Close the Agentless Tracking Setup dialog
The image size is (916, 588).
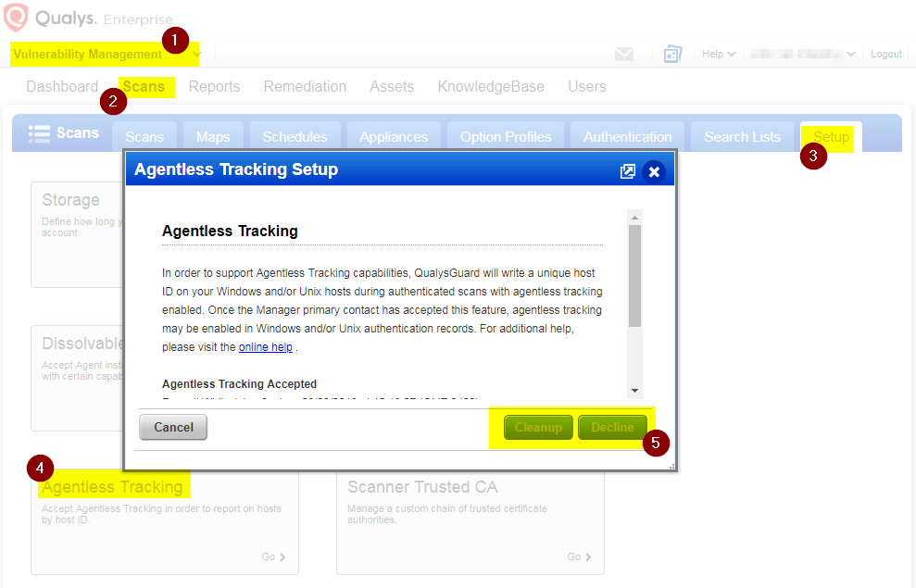[x=654, y=171]
